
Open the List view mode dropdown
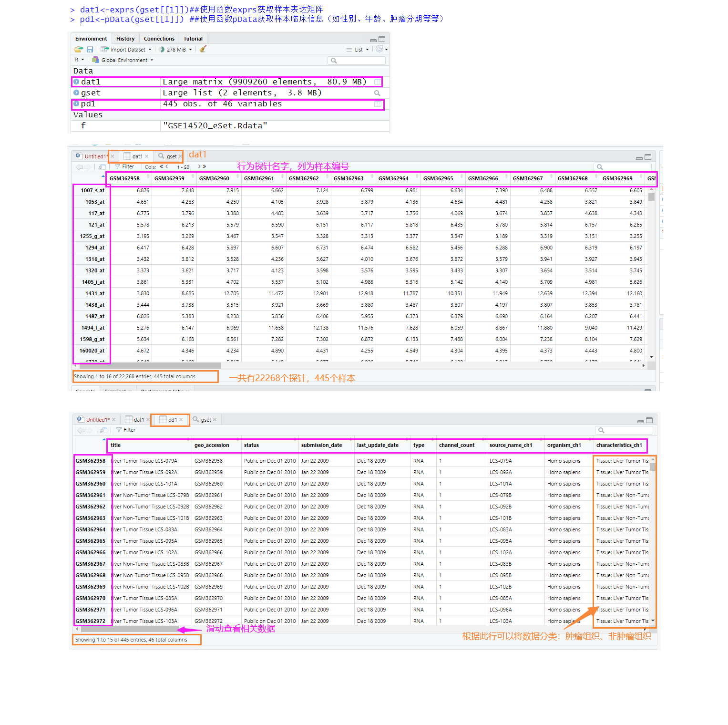358,49
